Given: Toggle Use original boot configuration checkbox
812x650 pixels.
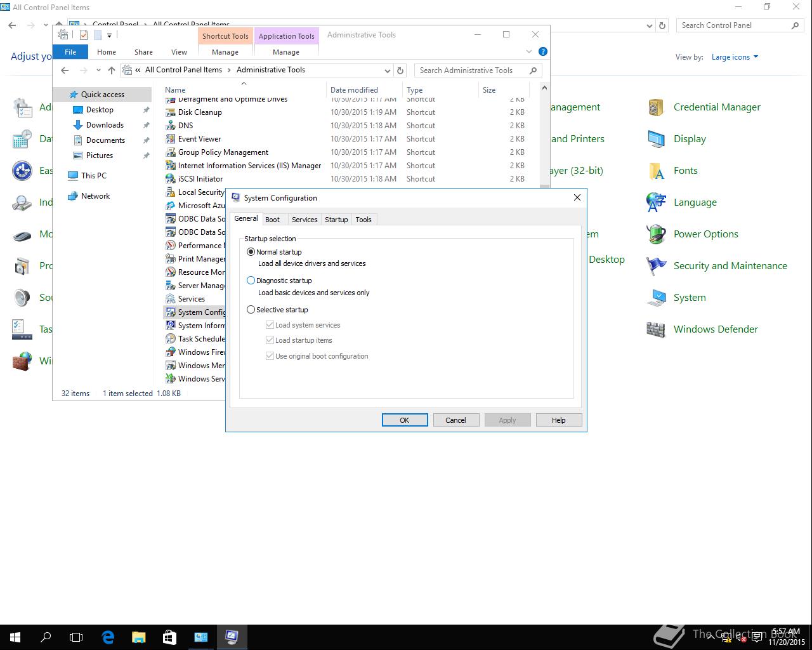Looking at the screenshot, I should pyautogui.click(x=270, y=356).
